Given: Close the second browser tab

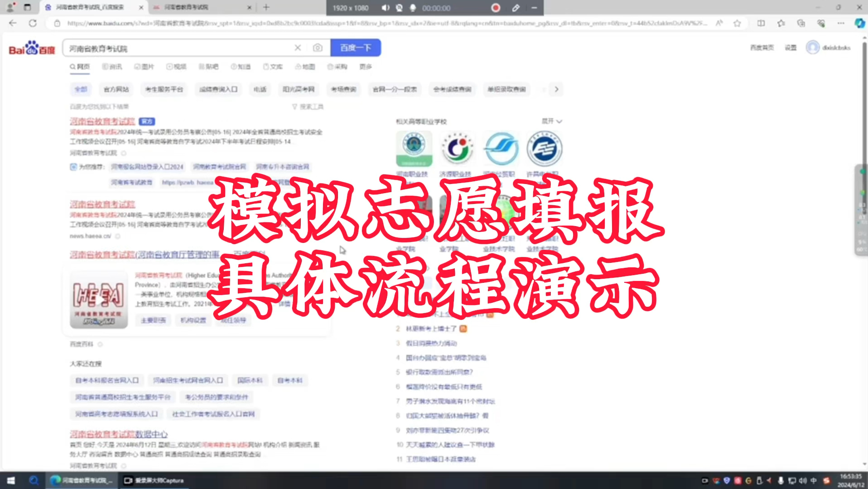Looking at the screenshot, I should (x=249, y=8).
